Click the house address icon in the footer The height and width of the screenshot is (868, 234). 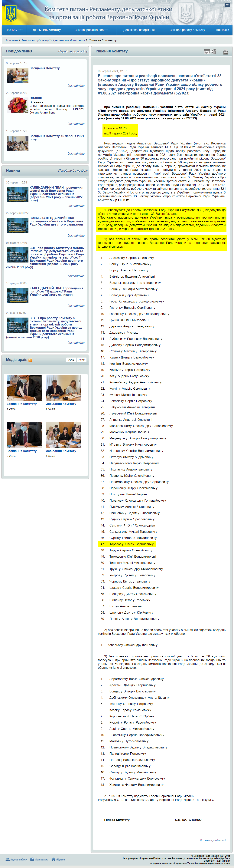(x=53, y=859)
